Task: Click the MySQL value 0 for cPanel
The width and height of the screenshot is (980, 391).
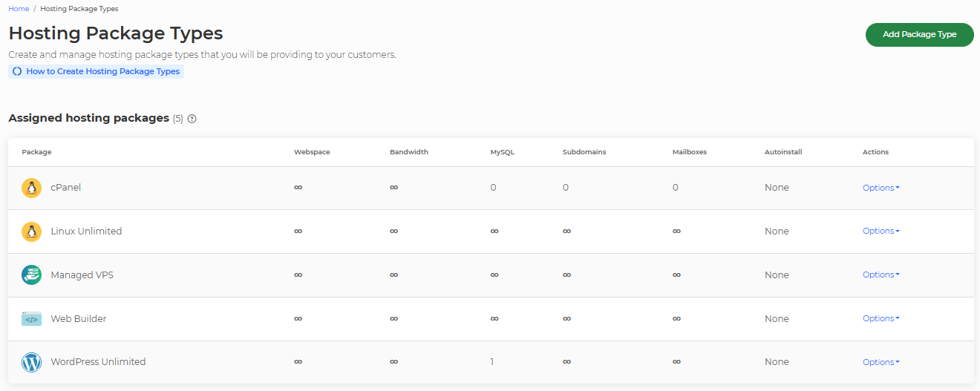Action: click(x=493, y=188)
